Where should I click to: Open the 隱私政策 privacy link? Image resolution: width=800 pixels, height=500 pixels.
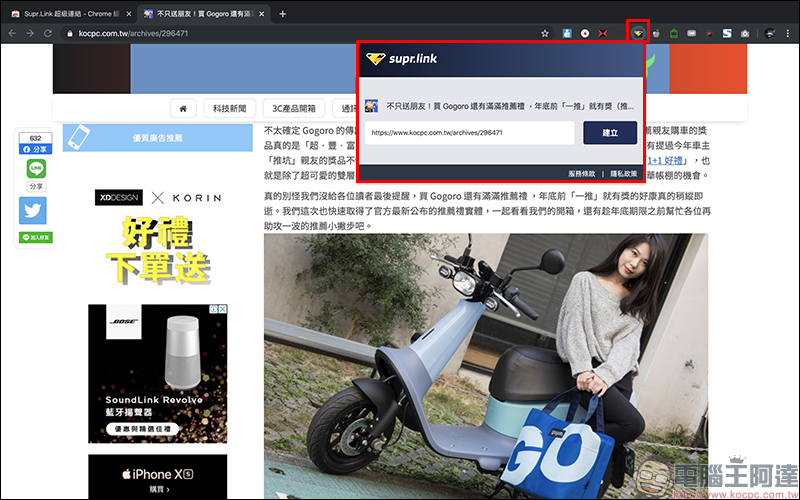pos(623,173)
